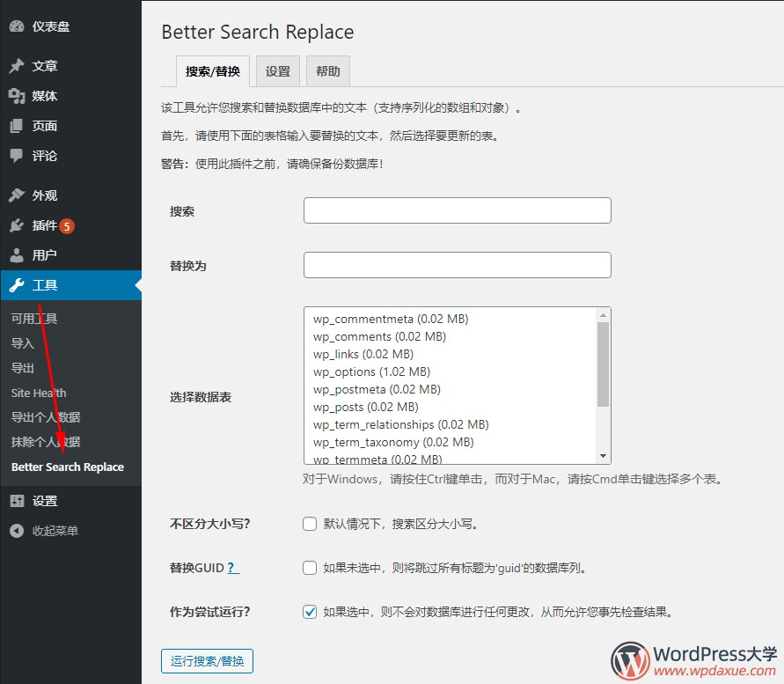Focus the 搜索 text field
Image resolution: width=784 pixels, height=684 pixels.
[x=457, y=210]
